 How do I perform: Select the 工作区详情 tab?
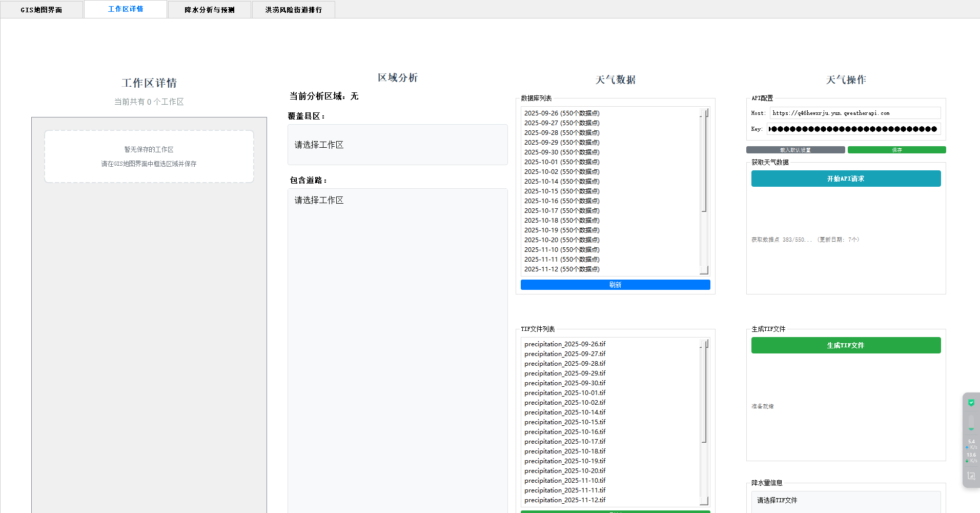[x=126, y=9]
